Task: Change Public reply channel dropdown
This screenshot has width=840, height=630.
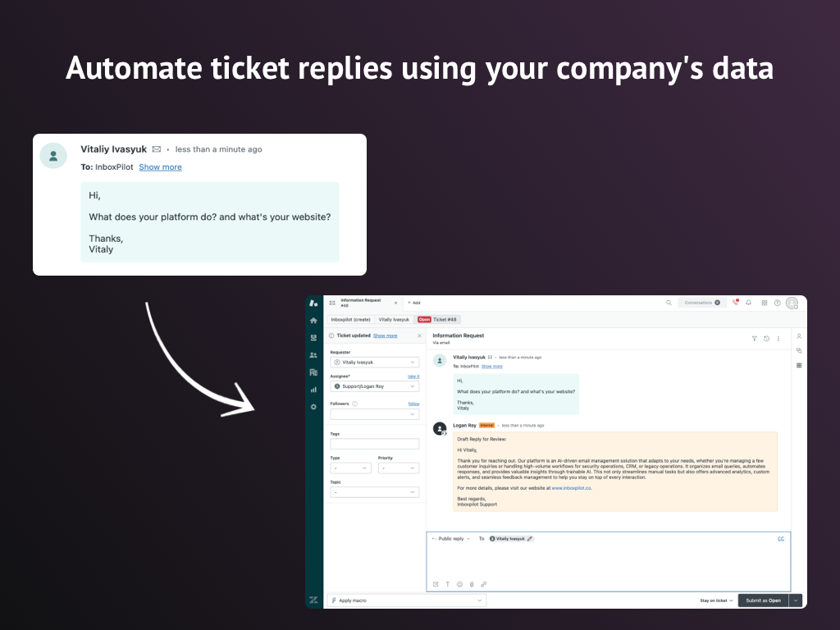Action: click(x=451, y=539)
